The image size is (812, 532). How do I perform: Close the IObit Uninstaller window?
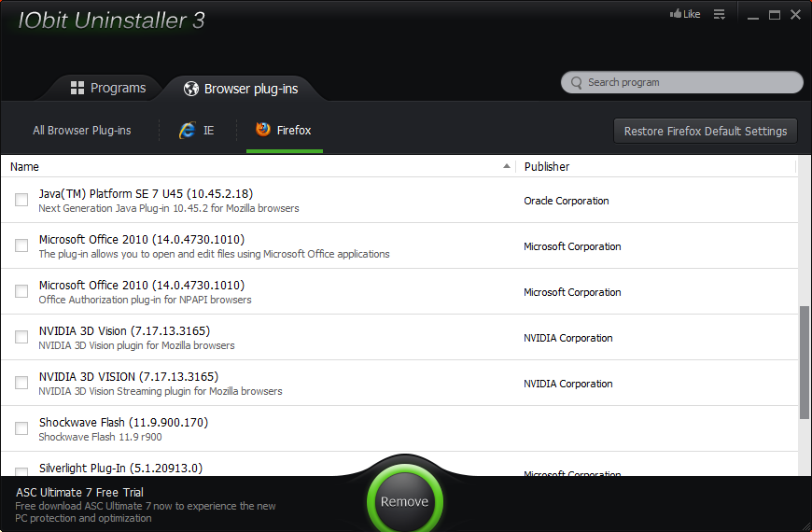795,15
